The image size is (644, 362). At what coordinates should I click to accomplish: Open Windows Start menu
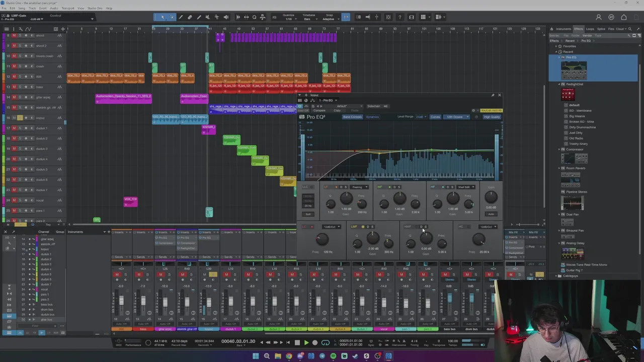coord(256,356)
